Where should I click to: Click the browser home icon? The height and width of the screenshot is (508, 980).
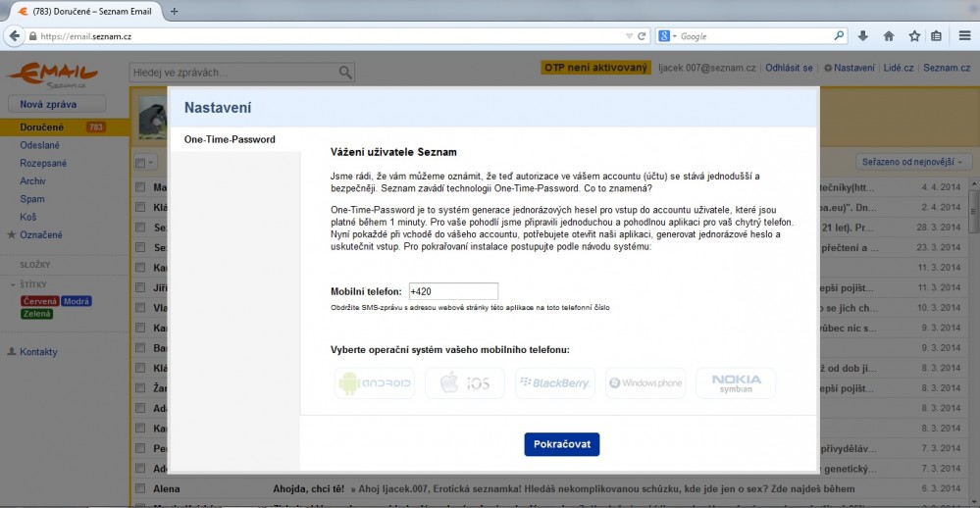click(x=889, y=36)
